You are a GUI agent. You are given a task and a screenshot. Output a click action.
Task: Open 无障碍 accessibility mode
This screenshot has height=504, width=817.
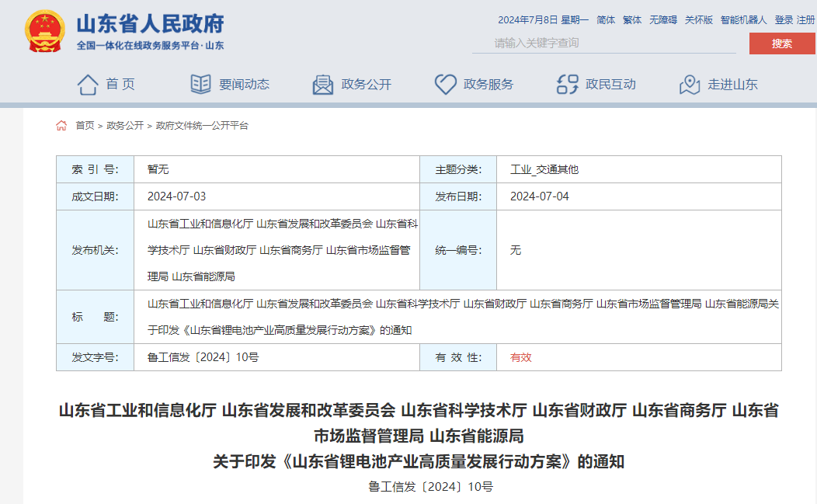(663, 20)
